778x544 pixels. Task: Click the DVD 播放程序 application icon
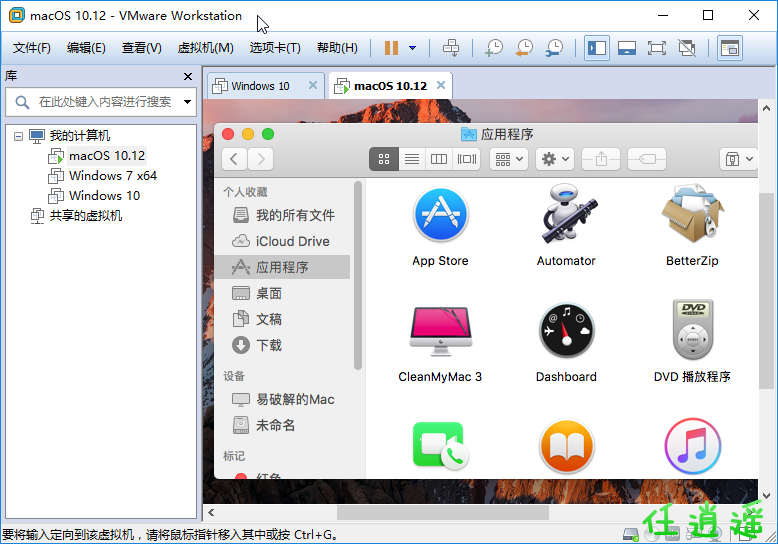tap(693, 330)
